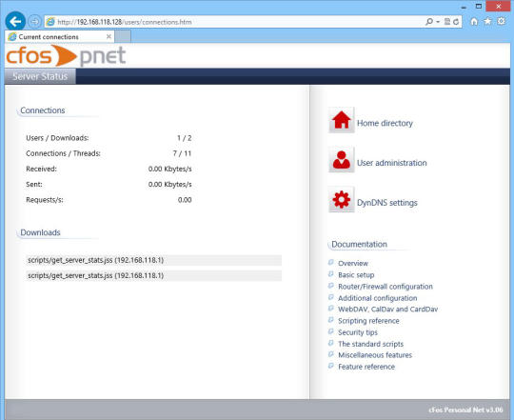Screen dimensions: 514x420
Task: Open the Overview documentation link
Action: 353,263
